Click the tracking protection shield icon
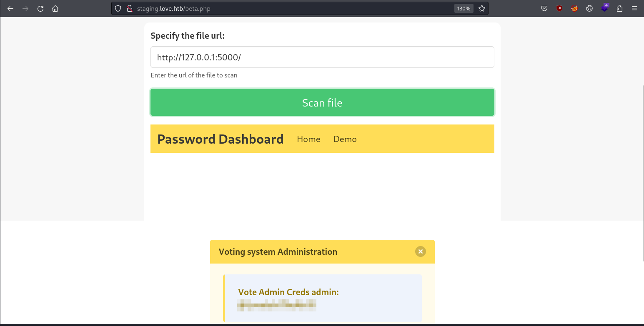Image resolution: width=644 pixels, height=326 pixels. [x=118, y=8]
